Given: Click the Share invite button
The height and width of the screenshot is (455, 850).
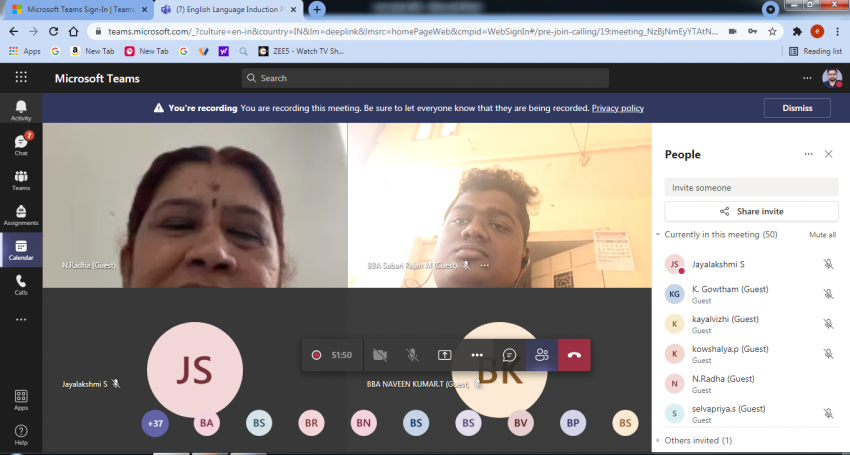Looking at the screenshot, I should [751, 211].
